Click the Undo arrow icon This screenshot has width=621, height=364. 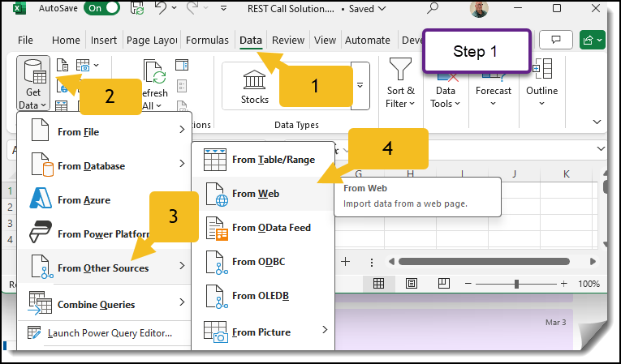pyautogui.click(x=162, y=8)
